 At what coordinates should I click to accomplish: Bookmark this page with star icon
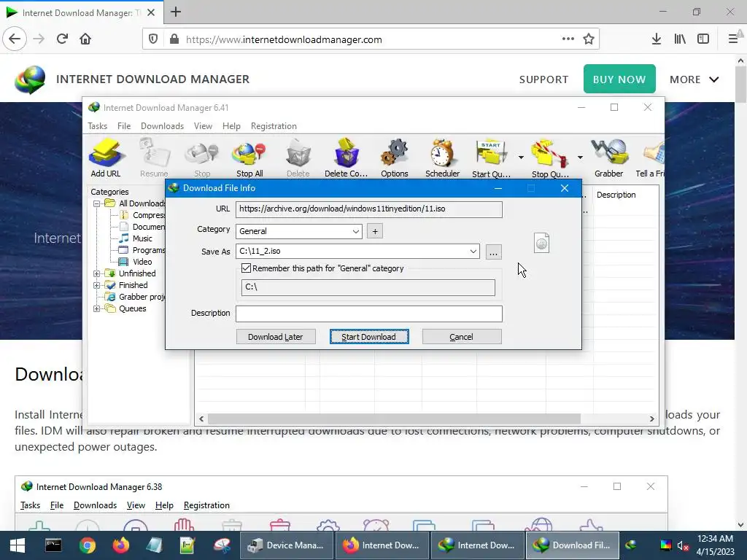[589, 39]
